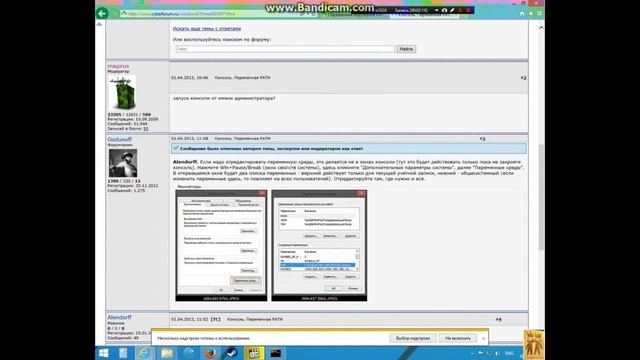Screen dimensions: 640x360
Task: Click the Bandicam pencil draw icon
Action: point(452,10)
